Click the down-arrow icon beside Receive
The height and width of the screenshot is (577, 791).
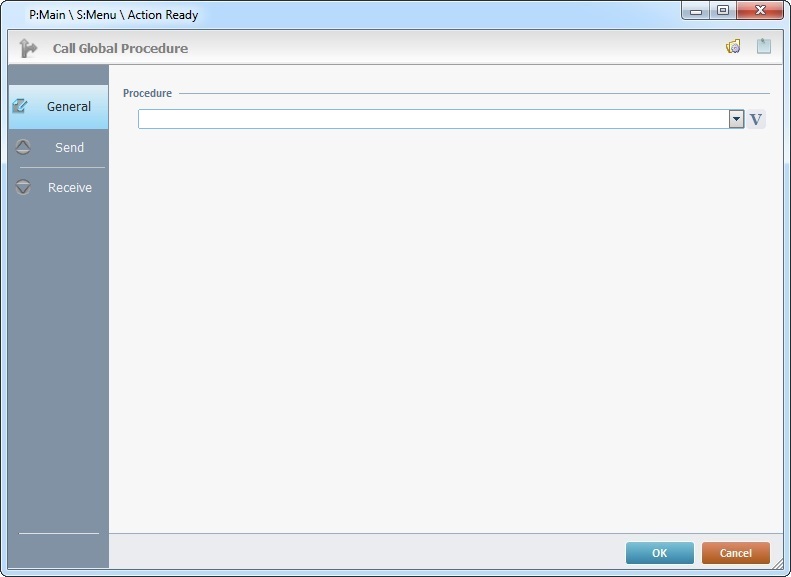pyautogui.click(x=24, y=188)
